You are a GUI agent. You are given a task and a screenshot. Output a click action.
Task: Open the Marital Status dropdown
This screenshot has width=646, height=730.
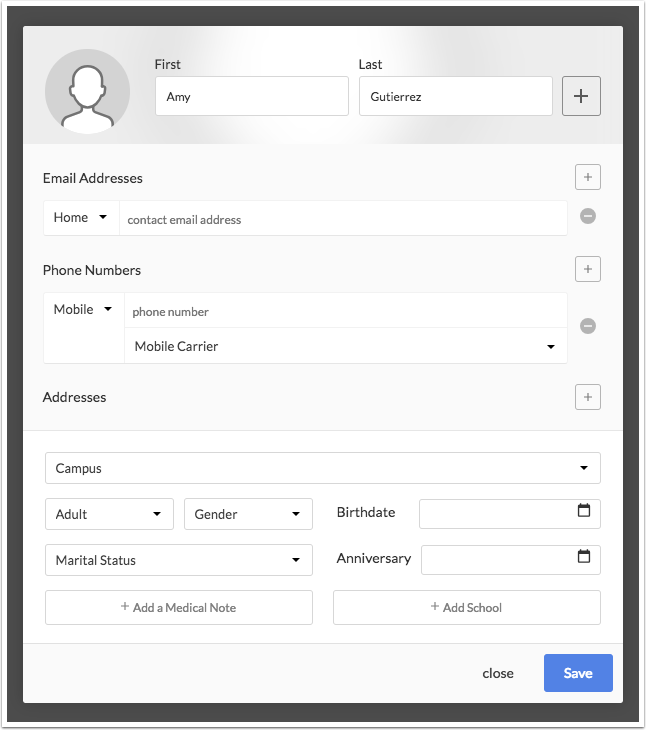coord(179,560)
